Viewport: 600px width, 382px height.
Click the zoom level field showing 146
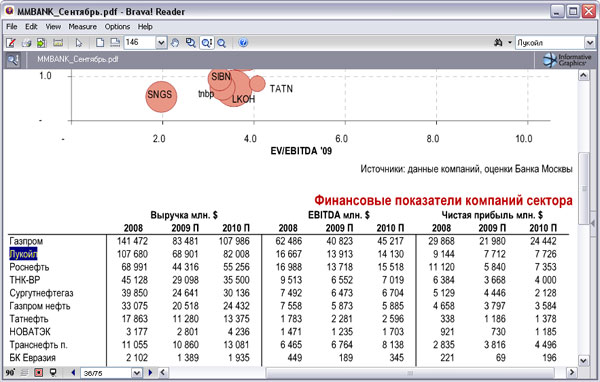[x=140, y=42]
